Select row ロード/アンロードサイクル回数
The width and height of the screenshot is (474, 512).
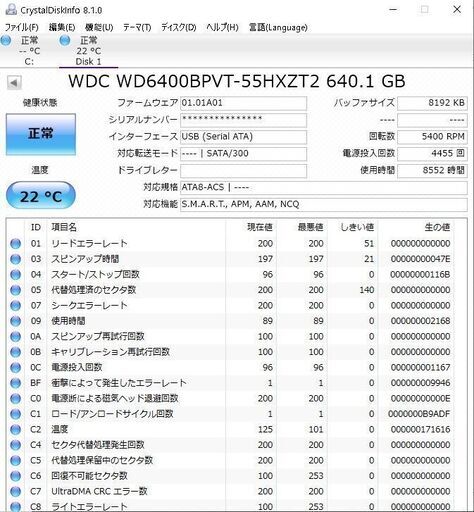(230, 414)
